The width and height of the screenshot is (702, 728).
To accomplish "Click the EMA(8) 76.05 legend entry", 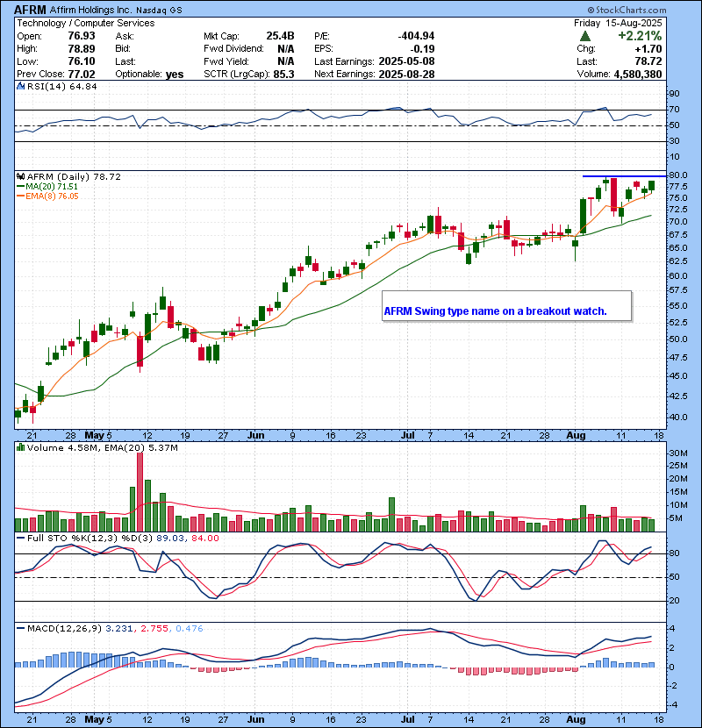I will [x=52, y=196].
